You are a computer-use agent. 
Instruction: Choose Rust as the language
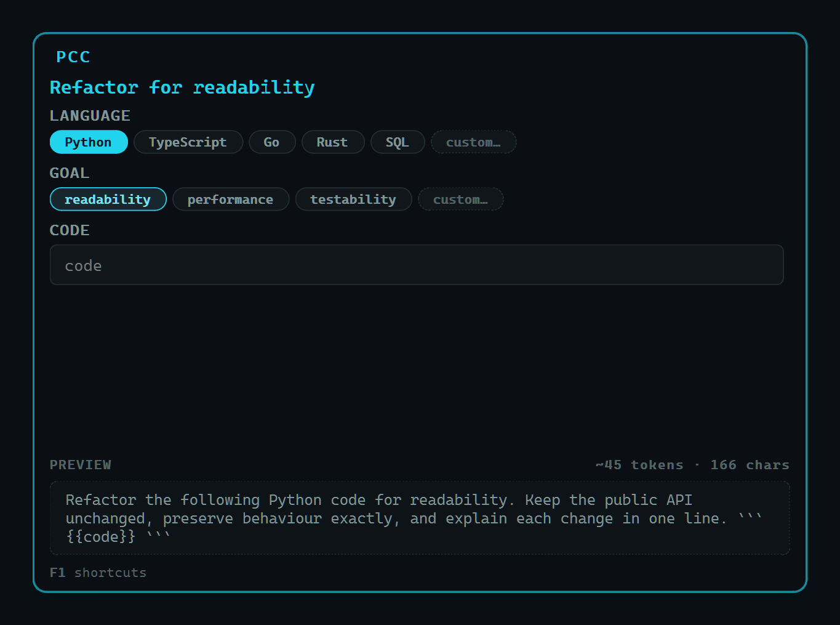333,142
